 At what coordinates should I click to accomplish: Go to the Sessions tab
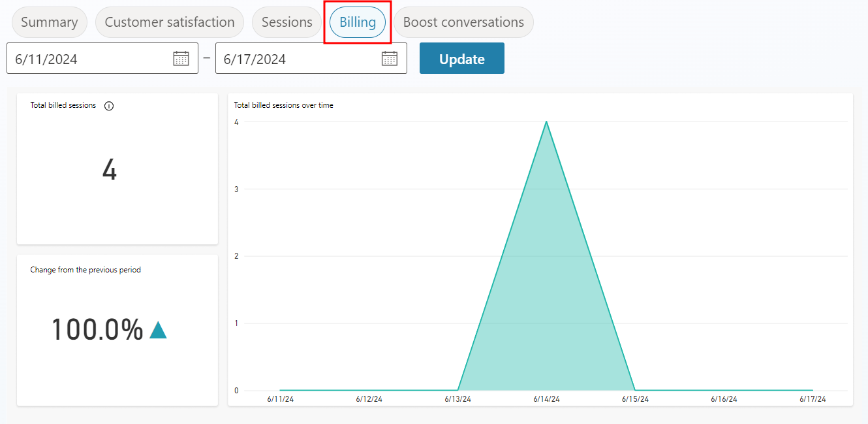point(287,22)
